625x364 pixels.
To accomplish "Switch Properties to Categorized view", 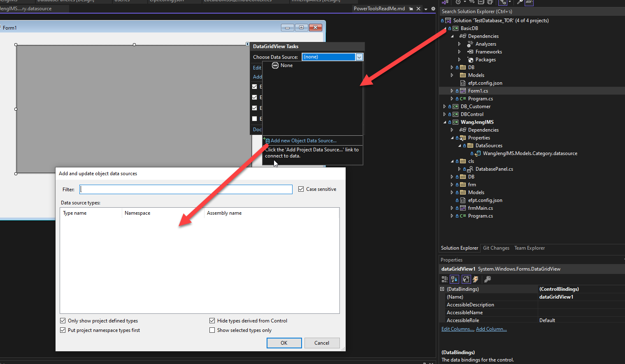I will [x=444, y=279].
